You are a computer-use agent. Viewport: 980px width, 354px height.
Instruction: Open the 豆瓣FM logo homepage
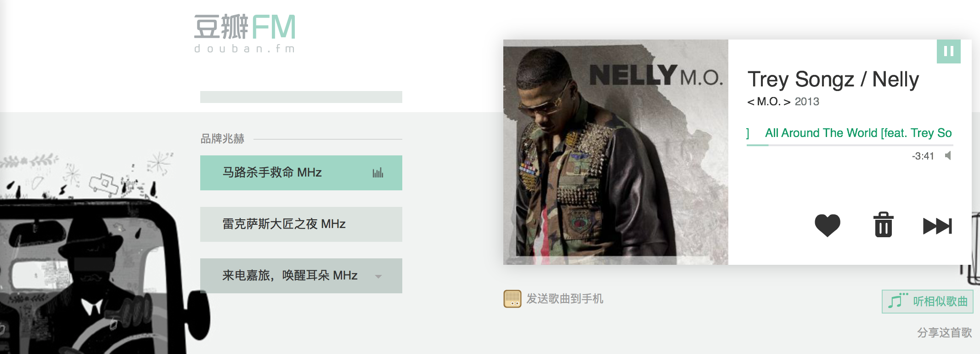click(245, 33)
